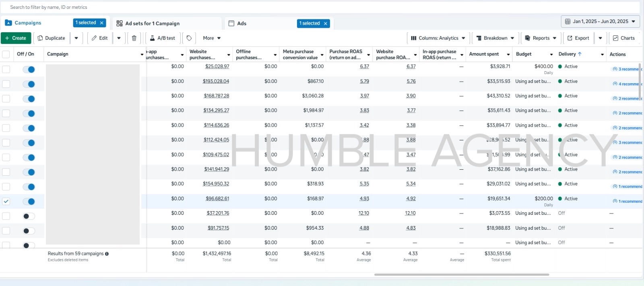Click the green Create button
Viewport: 644px width, 286px height.
[x=16, y=38]
